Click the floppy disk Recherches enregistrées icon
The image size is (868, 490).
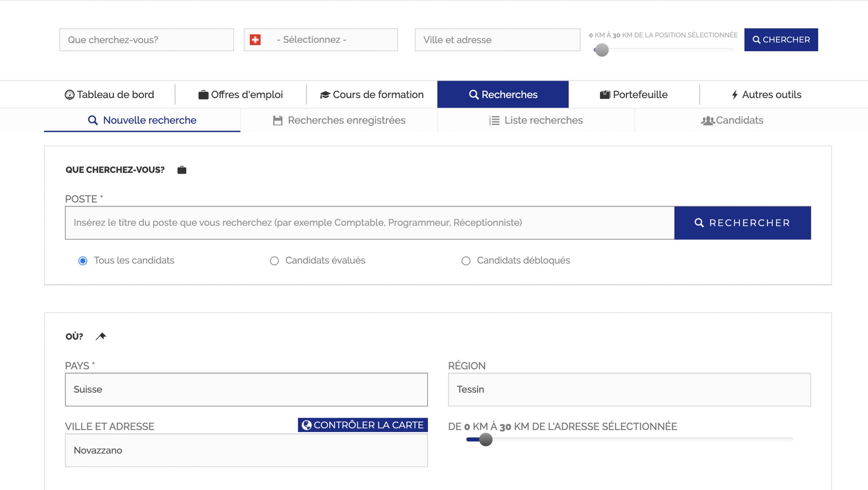coord(278,120)
